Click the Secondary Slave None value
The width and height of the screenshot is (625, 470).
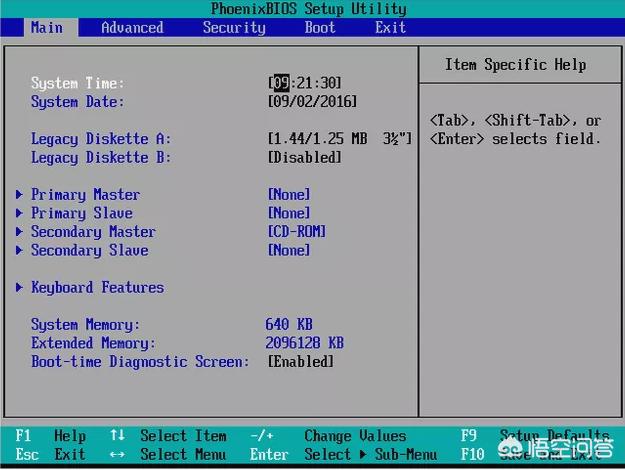(x=289, y=250)
